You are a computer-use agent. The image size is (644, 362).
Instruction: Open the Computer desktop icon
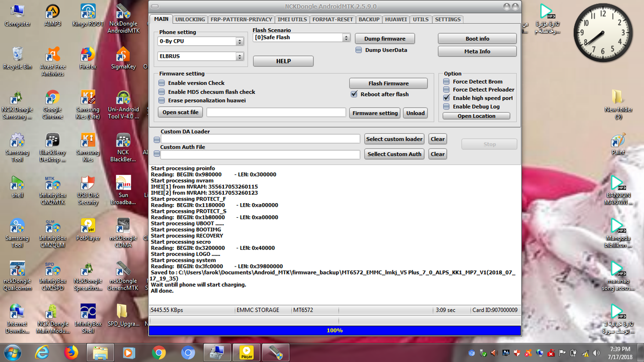(x=17, y=15)
